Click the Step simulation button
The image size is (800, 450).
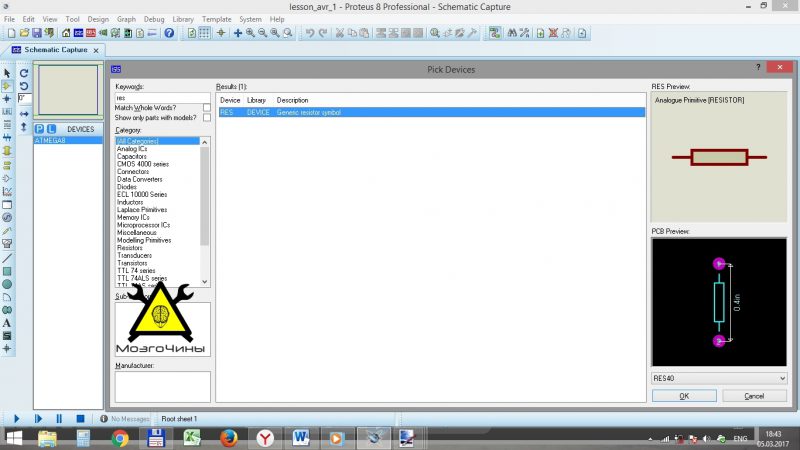coord(38,418)
